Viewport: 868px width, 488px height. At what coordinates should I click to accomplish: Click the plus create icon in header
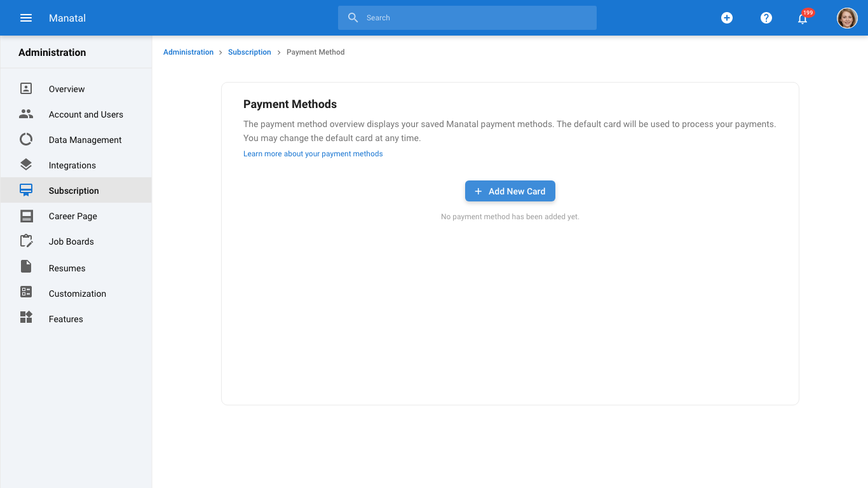click(727, 18)
